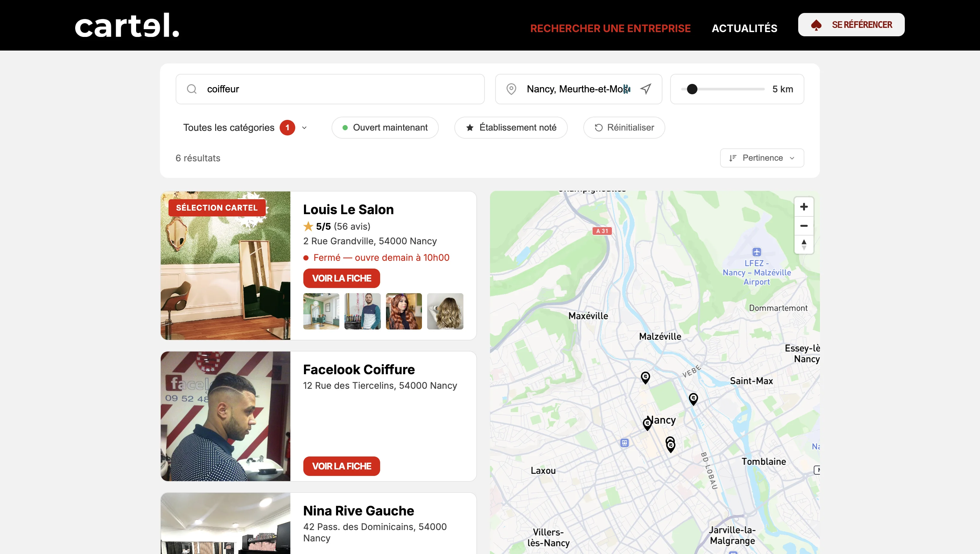Click the Se référencer button
The height and width of the screenshot is (554, 980).
851,25
